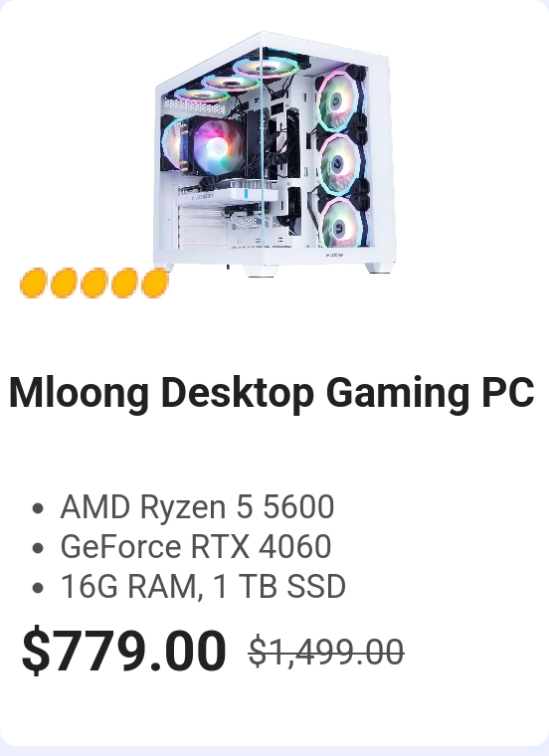Screen dimensions: 549x756
Task: Open the Mloong Desktop Gaming PC title link
Action: click(272, 394)
